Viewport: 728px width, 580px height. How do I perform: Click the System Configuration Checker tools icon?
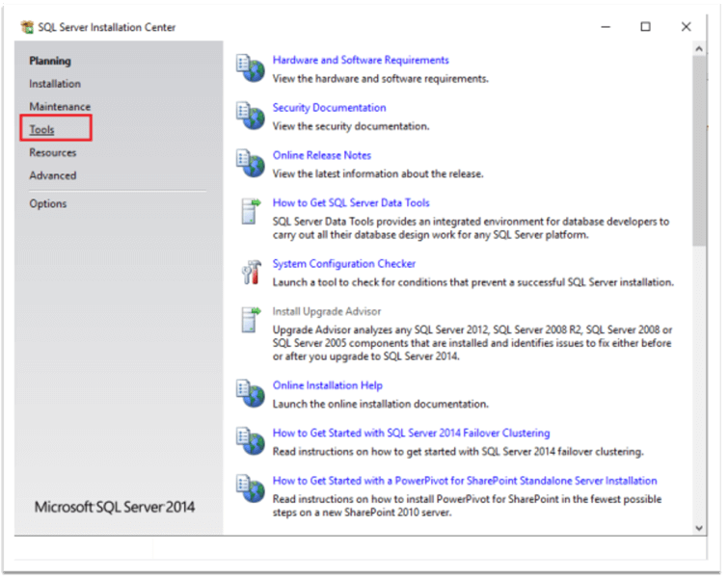click(251, 273)
